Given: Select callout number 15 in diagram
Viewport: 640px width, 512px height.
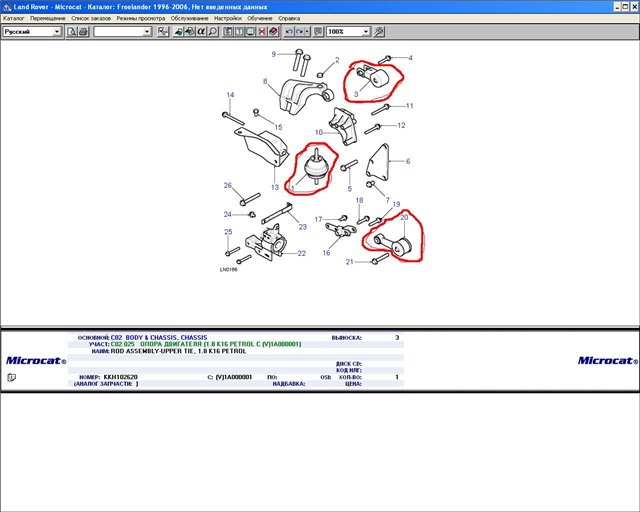Looking at the screenshot, I should (278, 127).
